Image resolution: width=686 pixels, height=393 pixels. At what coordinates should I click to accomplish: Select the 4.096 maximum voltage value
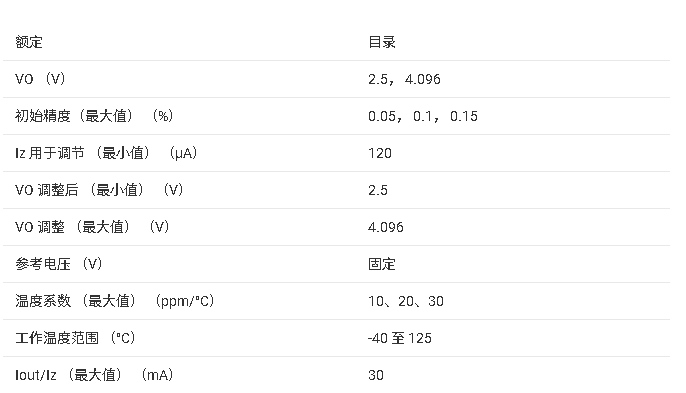(x=386, y=227)
